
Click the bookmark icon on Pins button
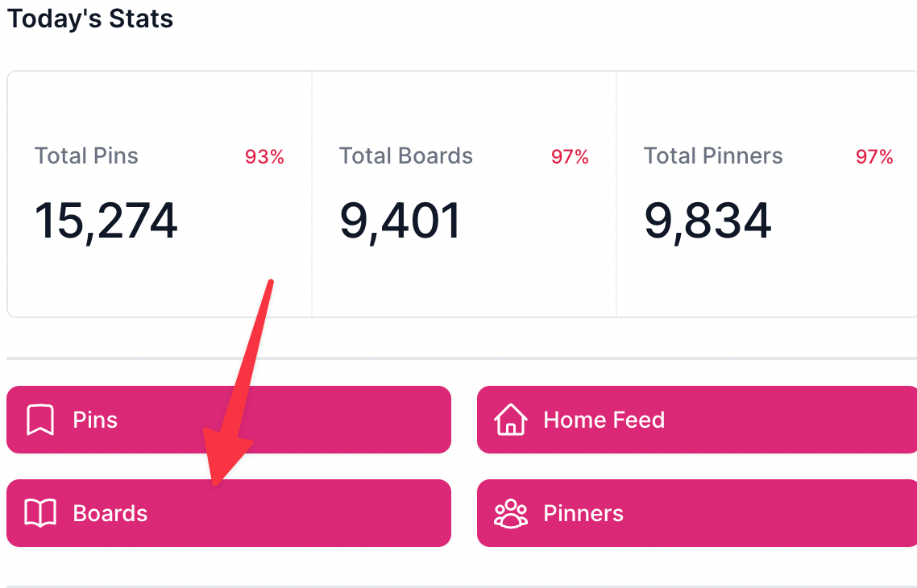40,420
